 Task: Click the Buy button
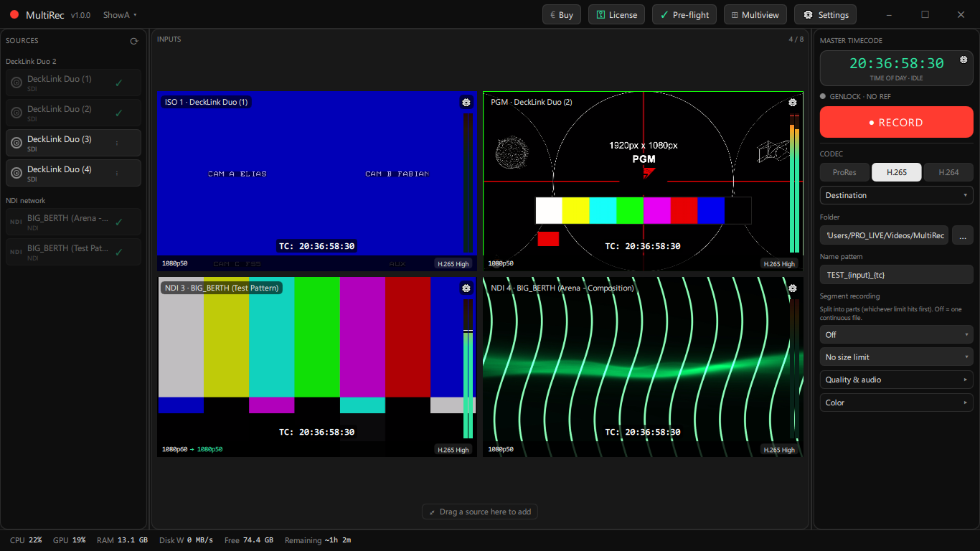pyautogui.click(x=562, y=14)
